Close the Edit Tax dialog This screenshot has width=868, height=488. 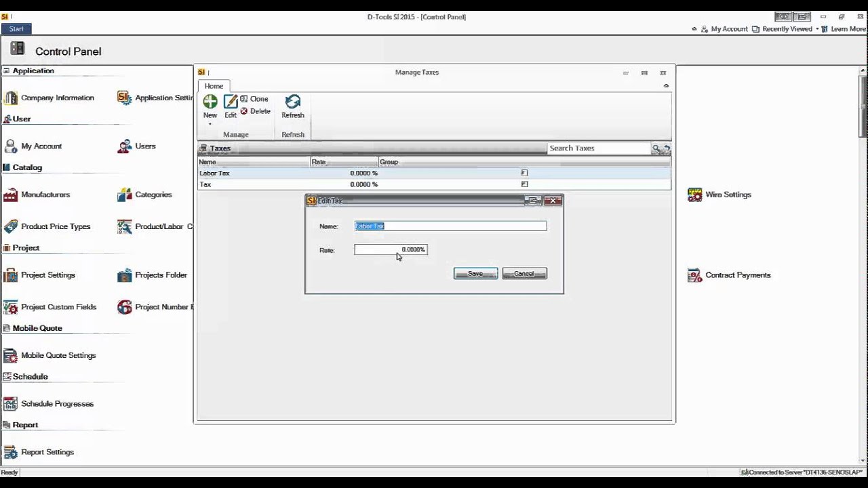(x=553, y=201)
